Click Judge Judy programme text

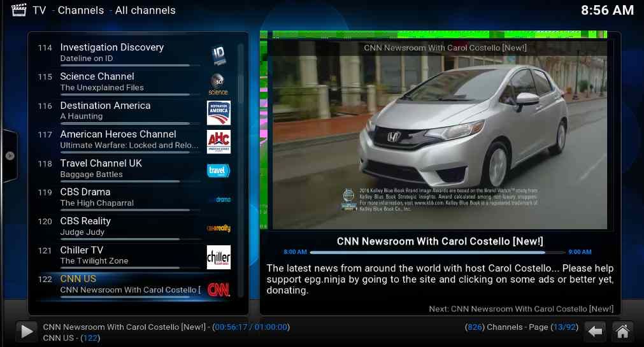pyautogui.click(x=82, y=232)
